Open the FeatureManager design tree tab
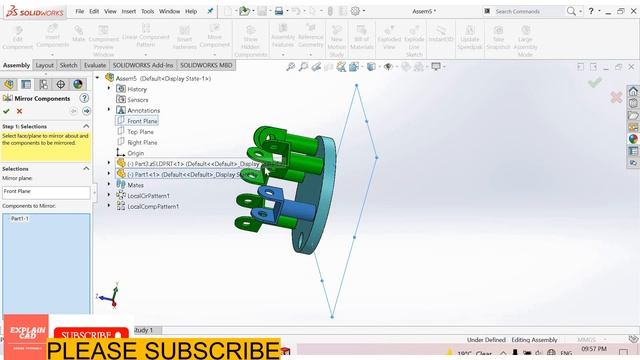 tap(9, 84)
